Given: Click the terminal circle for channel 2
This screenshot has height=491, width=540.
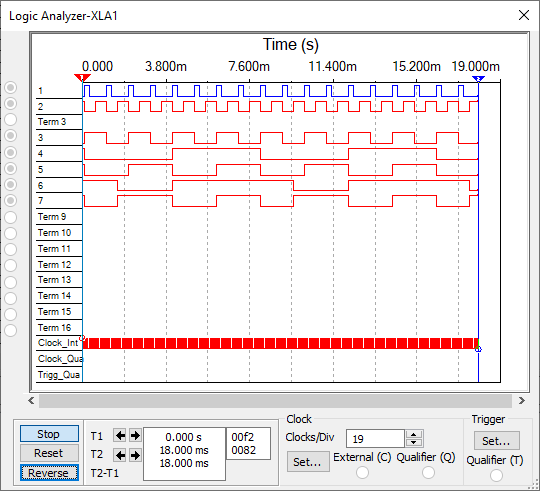Looking at the screenshot, I should [11, 103].
